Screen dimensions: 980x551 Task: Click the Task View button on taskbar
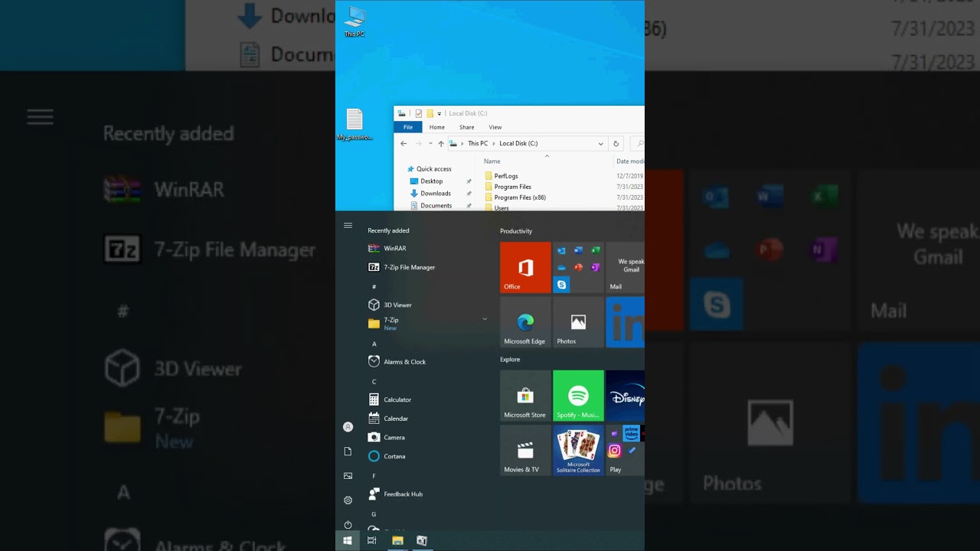[372, 540]
